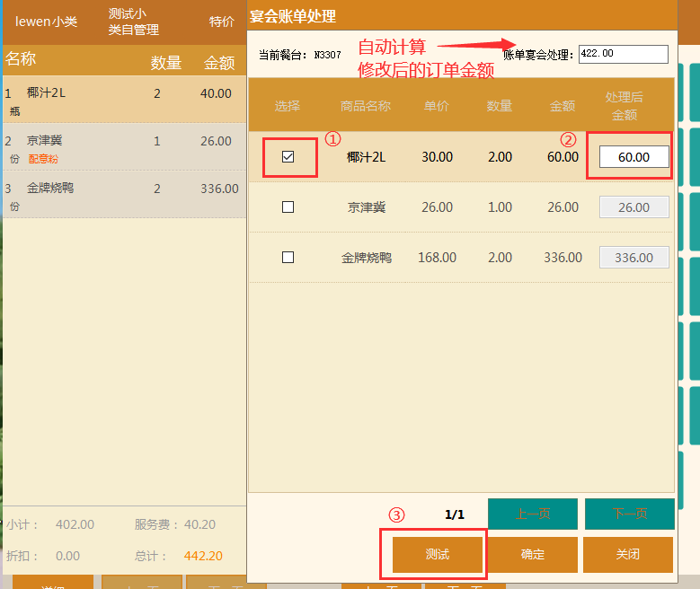Open the 测试小类自管理 category tab

point(133,22)
